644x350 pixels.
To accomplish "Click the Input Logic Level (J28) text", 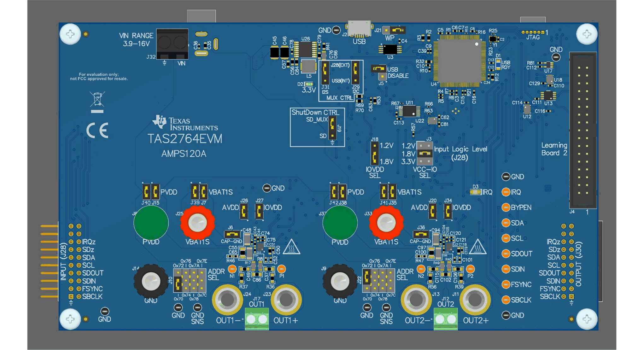I will pyautogui.click(x=460, y=153).
